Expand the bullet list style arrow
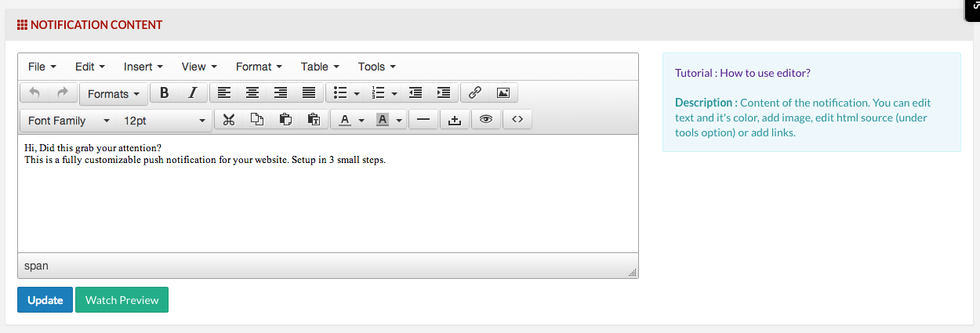Screen dimensions: 980x333 357,94
